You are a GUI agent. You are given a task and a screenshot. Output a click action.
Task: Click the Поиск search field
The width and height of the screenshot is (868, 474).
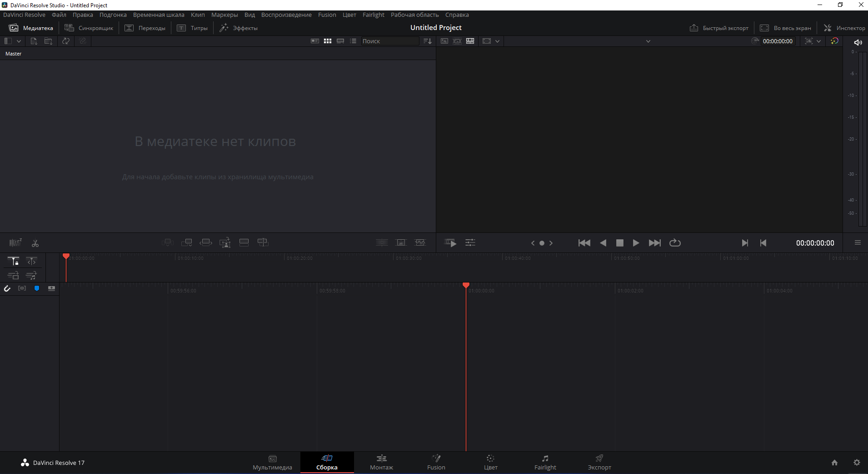click(x=389, y=41)
